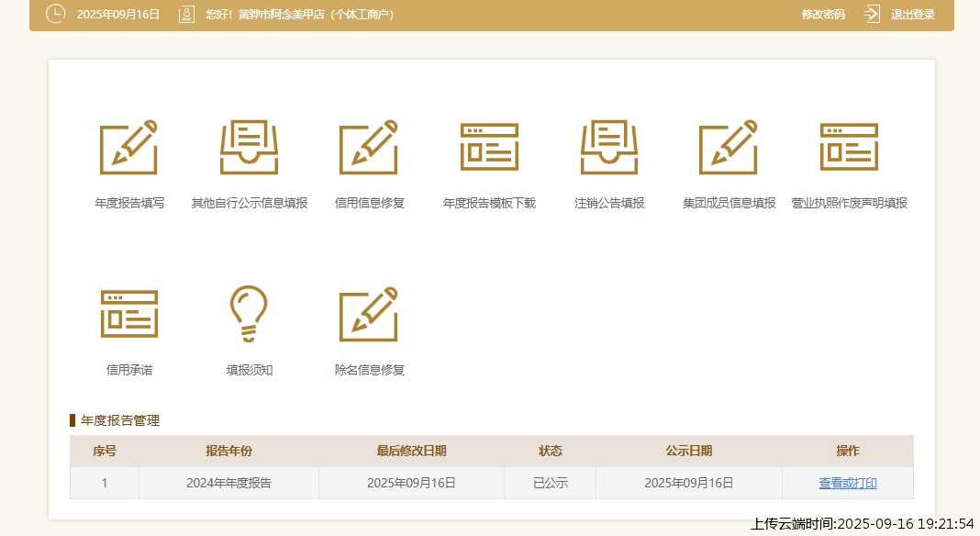980x536 pixels.
Task: Open the 查看或打印 link
Action: (x=848, y=483)
